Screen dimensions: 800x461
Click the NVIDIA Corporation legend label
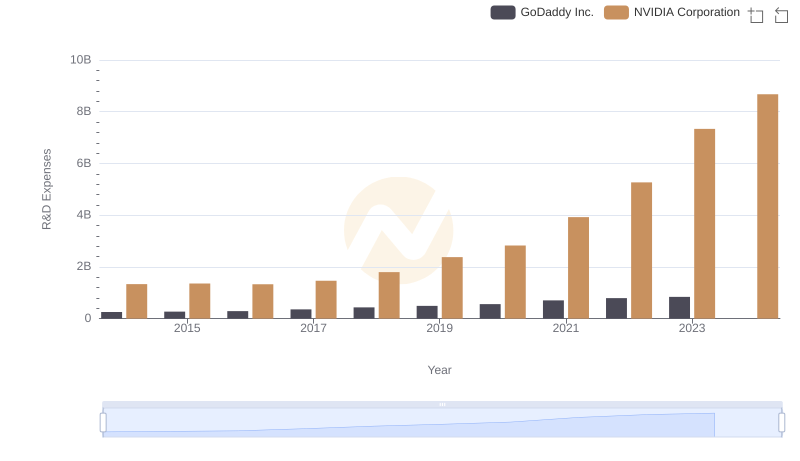point(687,13)
